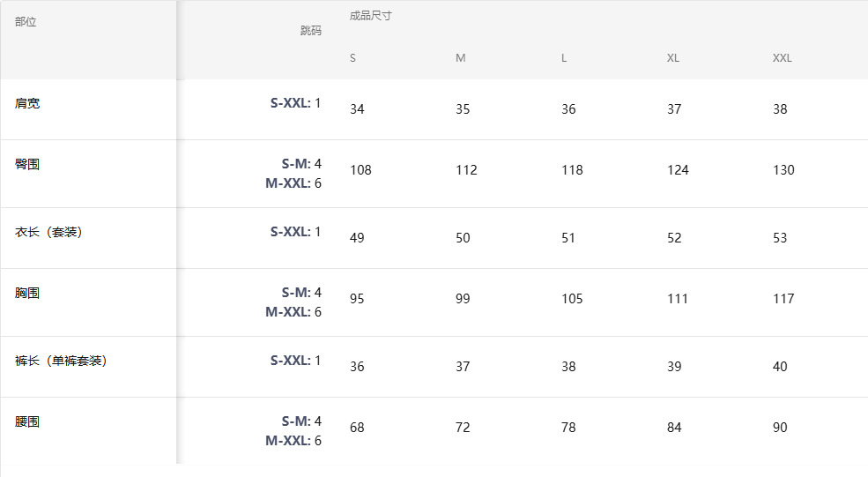Click the 臀围 row label
The image size is (868, 477).
(x=27, y=164)
